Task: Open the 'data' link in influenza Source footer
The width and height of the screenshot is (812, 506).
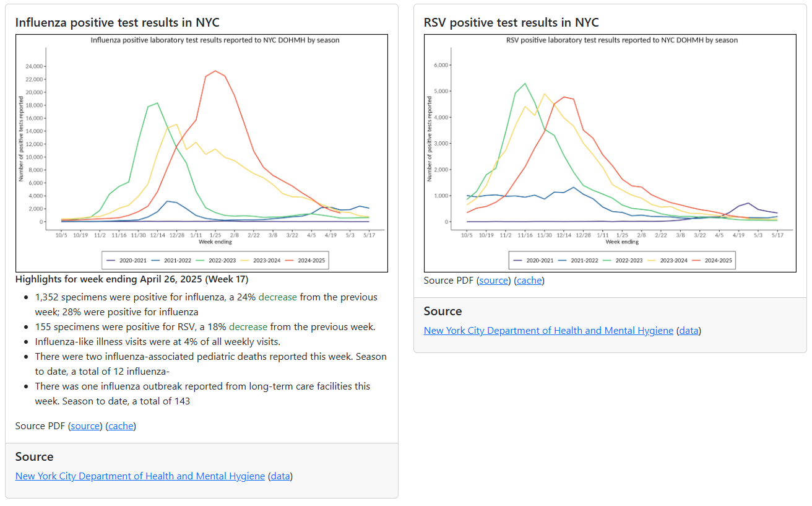Action: (280, 476)
